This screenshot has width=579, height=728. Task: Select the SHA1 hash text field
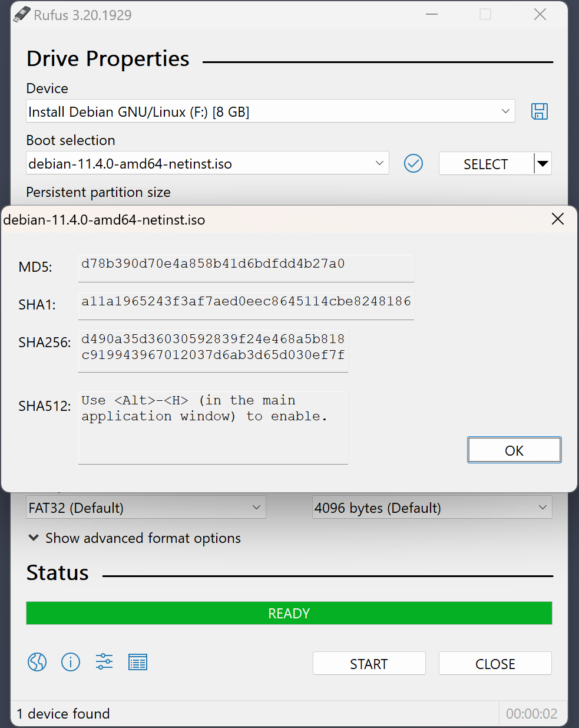[246, 305]
